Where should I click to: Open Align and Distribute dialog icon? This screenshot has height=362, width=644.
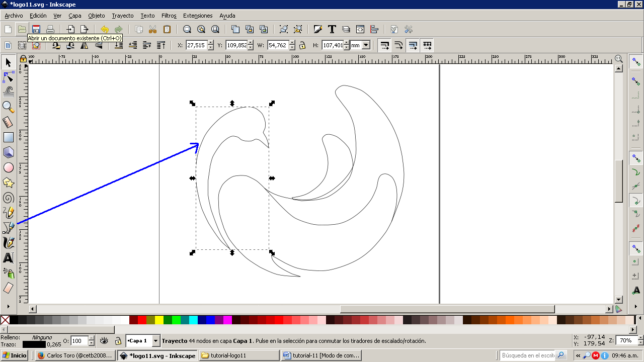(x=374, y=29)
